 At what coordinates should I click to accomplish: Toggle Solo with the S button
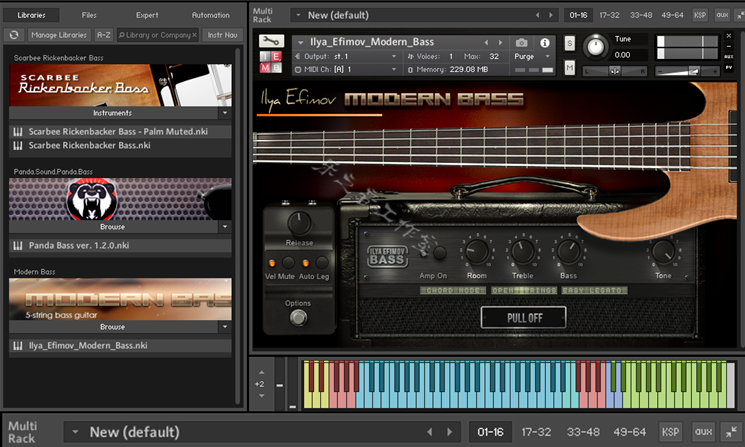569,44
